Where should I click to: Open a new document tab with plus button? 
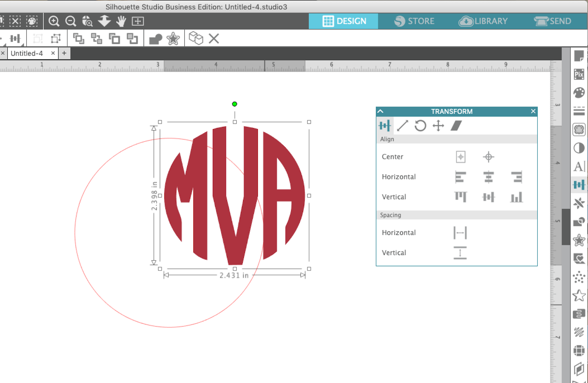coord(64,53)
